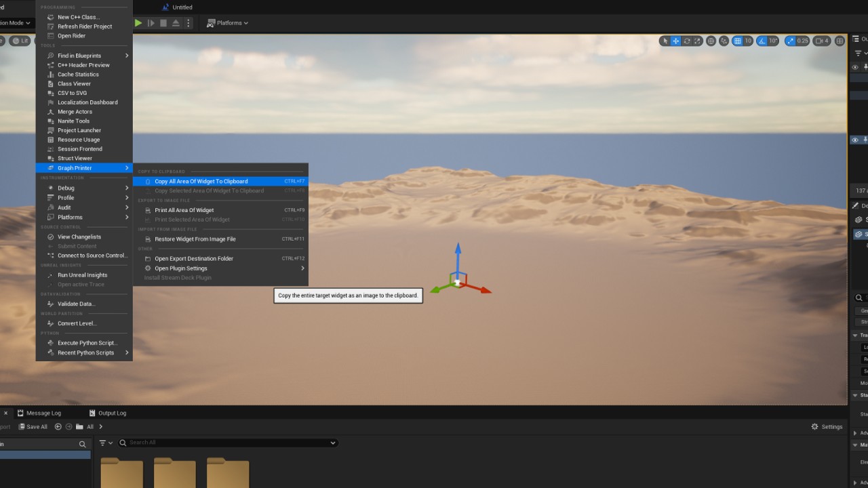Choose the select objects arrow tool
The width and height of the screenshot is (868, 488).
point(665,41)
